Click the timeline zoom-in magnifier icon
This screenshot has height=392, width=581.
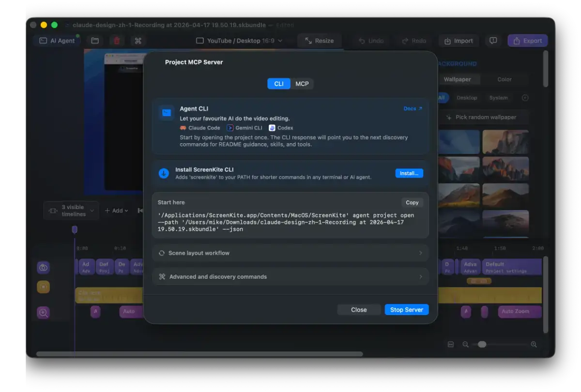pos(534,344)
